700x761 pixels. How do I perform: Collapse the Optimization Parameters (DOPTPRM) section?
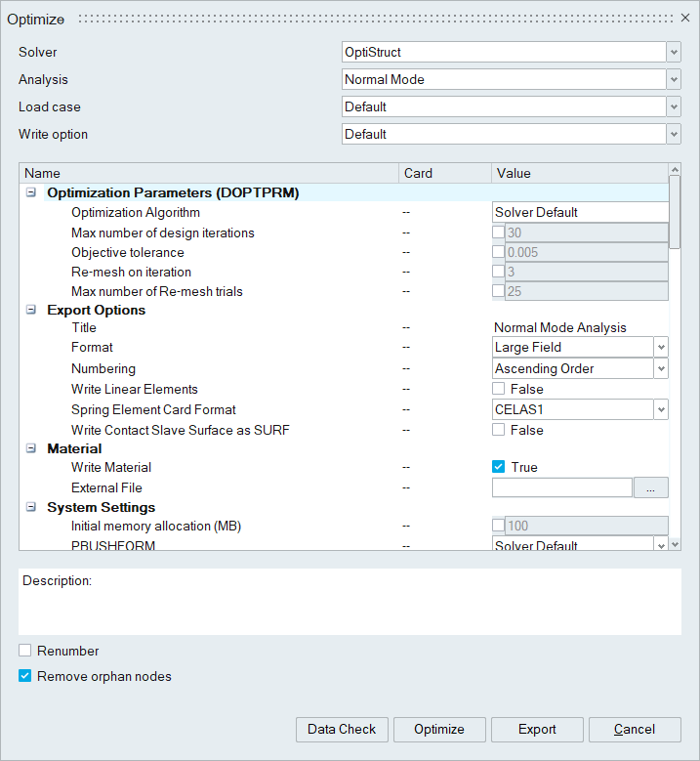click(x=31, y=192)
